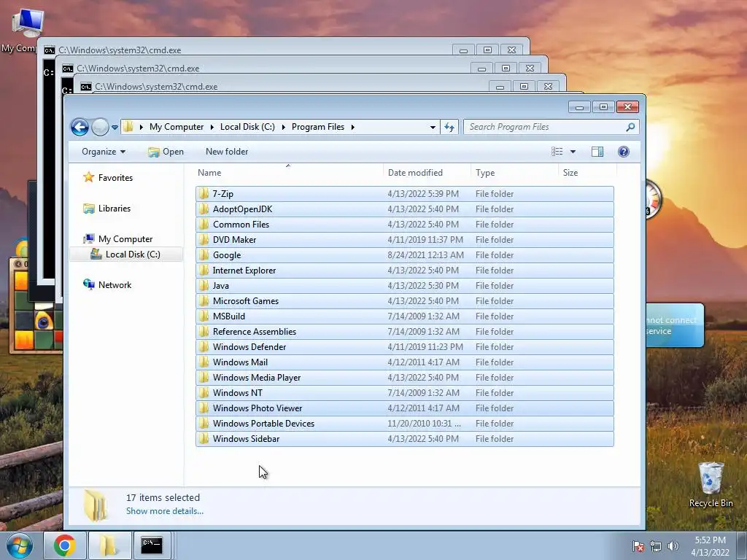Viewport: 747px width, 560px height.
Task: Switch to cmd.exe via taskbar button
Action: pyautogui.click(x=152, y=545)
